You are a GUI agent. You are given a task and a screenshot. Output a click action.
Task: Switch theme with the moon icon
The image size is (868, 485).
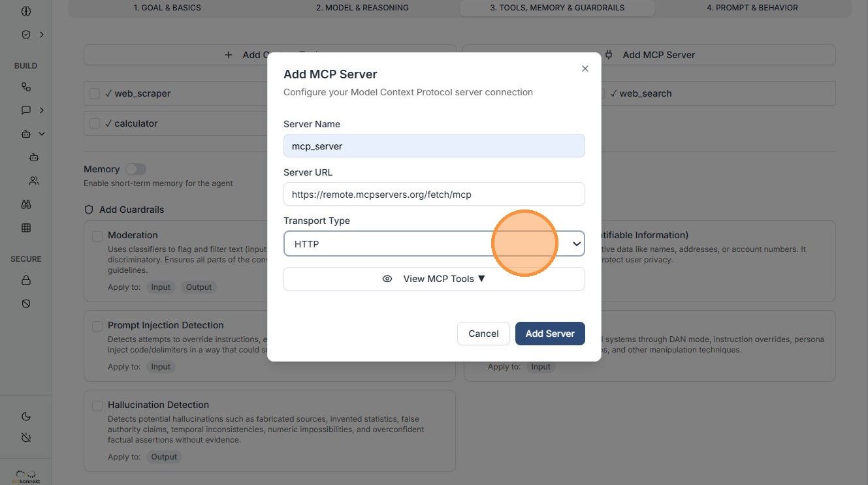point(26,416)
